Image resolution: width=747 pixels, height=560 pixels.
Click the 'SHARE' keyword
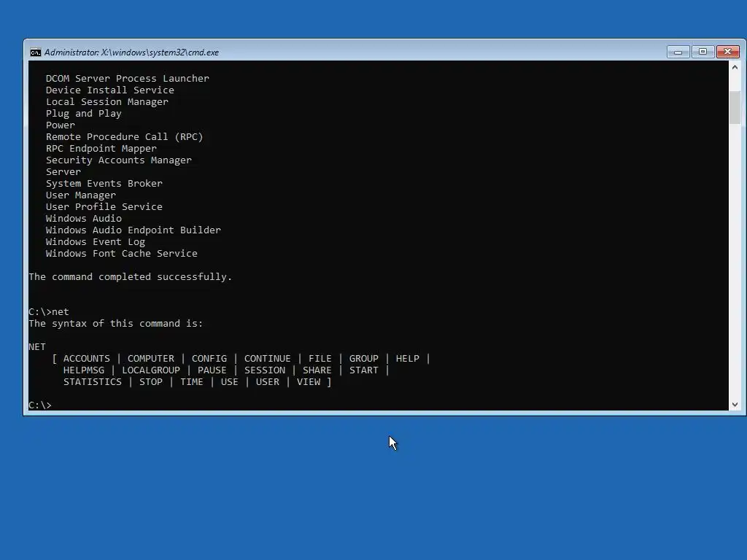(x=317, y=370)
